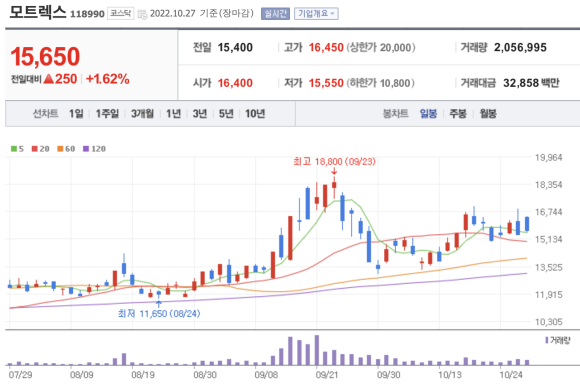Click the 09/21 date label on axis

coord(327,375)
